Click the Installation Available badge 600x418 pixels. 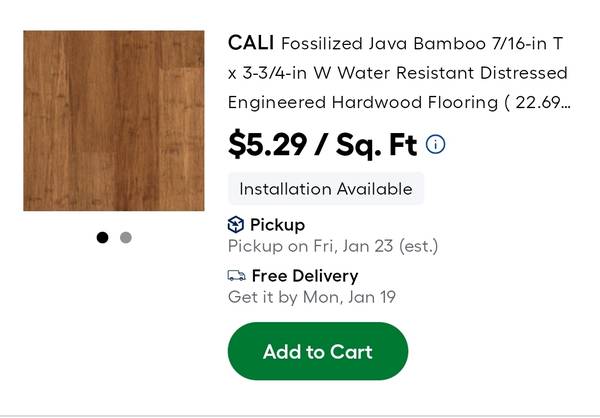tap(326, 189)
